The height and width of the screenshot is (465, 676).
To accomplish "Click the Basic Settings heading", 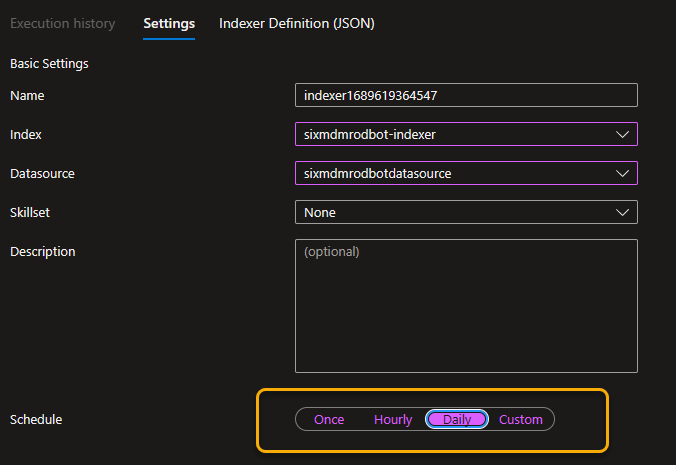I will [49, 64].
